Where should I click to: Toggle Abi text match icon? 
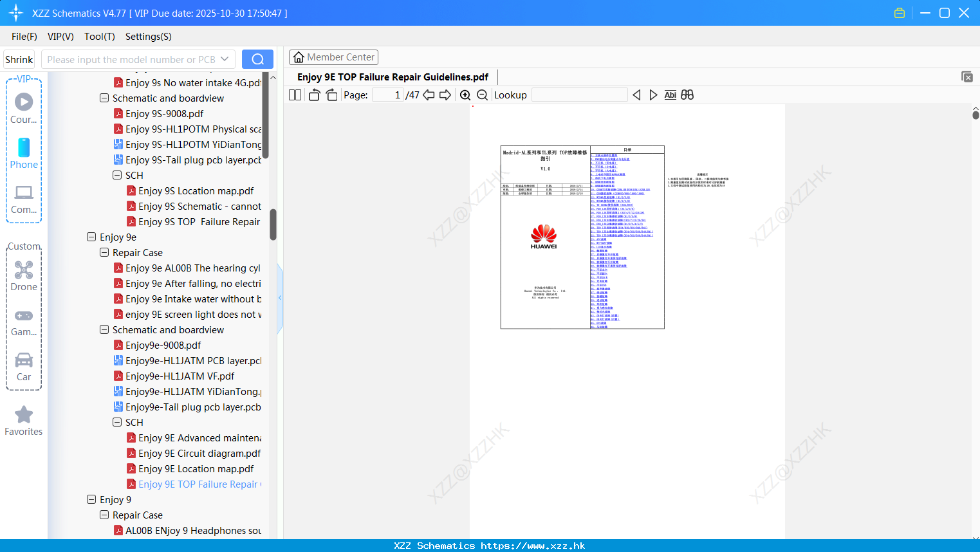670,95
